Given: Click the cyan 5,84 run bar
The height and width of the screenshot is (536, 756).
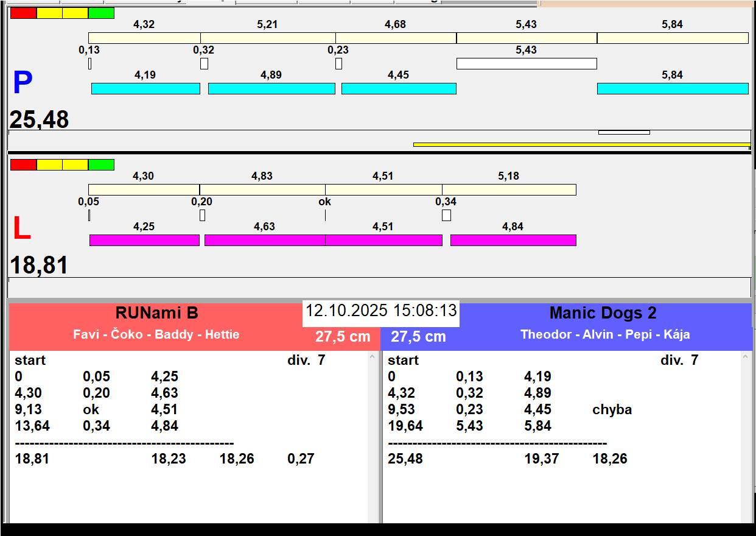Looking at the screenshot, I should tap(672, 88).
